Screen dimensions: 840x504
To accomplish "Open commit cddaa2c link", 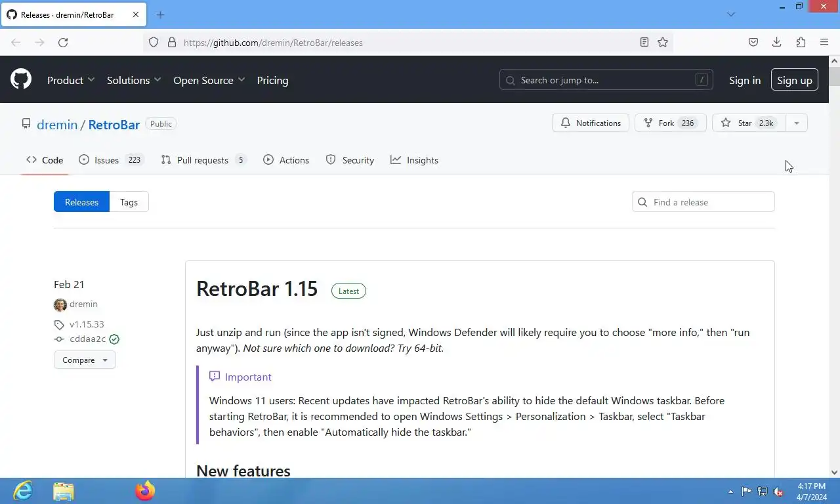I will tap(88, 339).
